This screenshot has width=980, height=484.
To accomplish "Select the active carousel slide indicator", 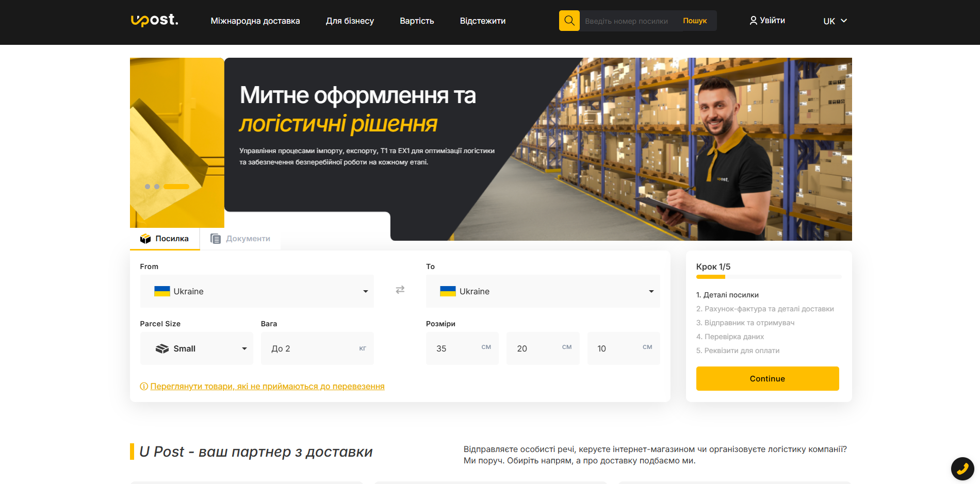I will coord(176,187).
